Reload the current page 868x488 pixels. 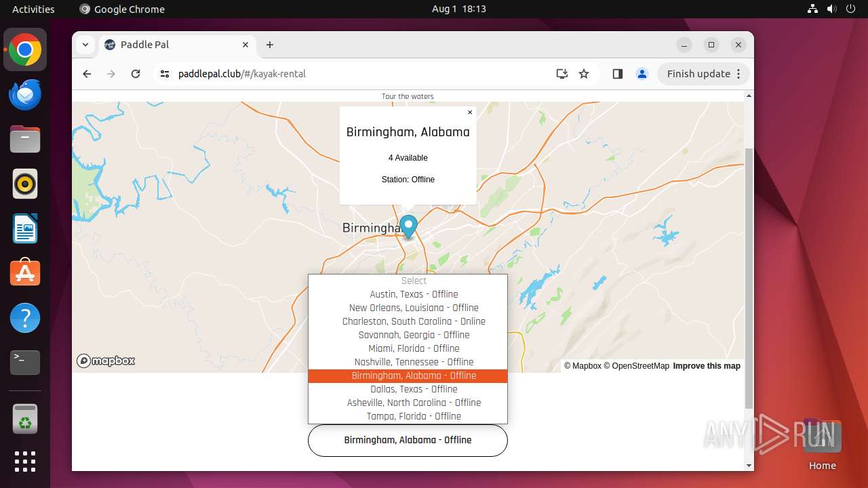136,74
